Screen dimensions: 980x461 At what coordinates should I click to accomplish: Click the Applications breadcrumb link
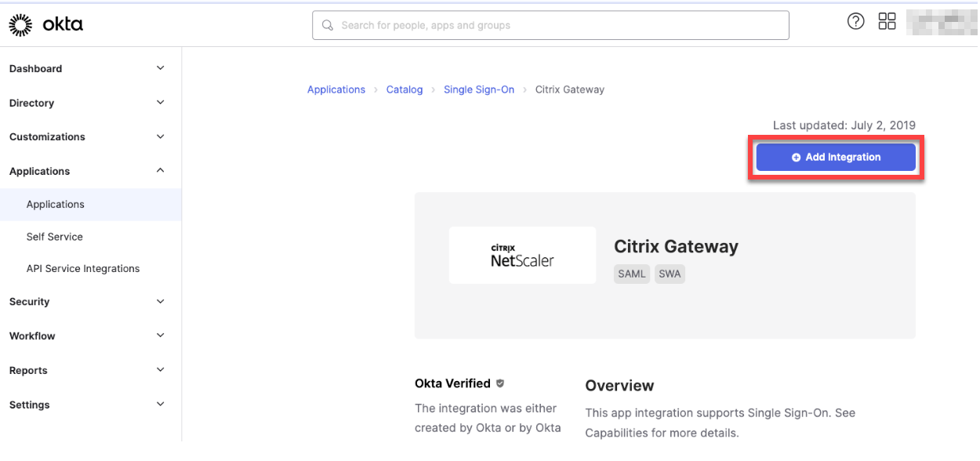(336, 90)
